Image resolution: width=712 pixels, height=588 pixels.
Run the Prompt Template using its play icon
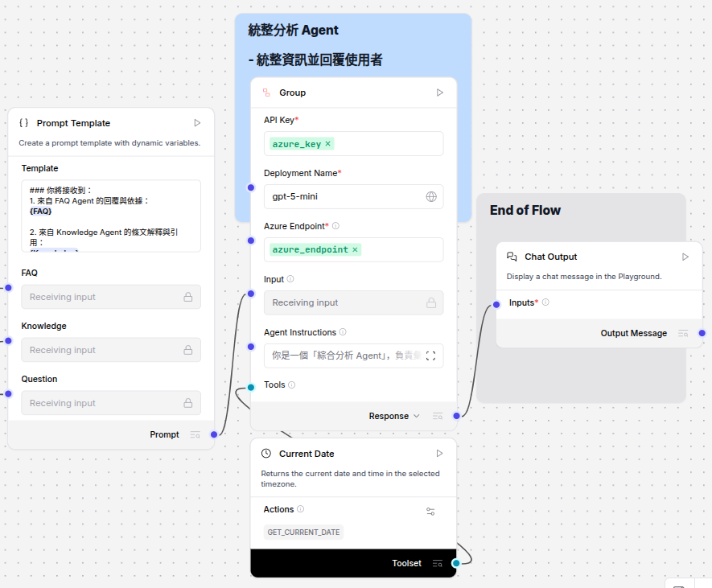(197, 122)
